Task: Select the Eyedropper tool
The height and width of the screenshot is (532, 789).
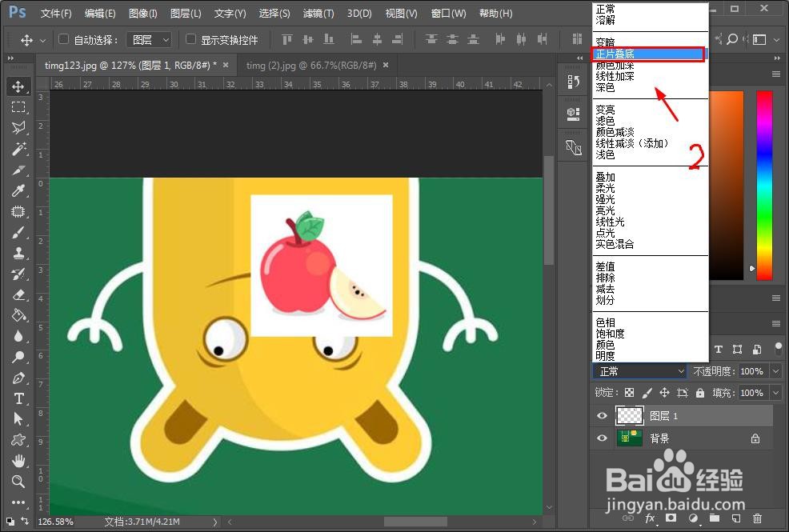Action: [x=18, y=190]
